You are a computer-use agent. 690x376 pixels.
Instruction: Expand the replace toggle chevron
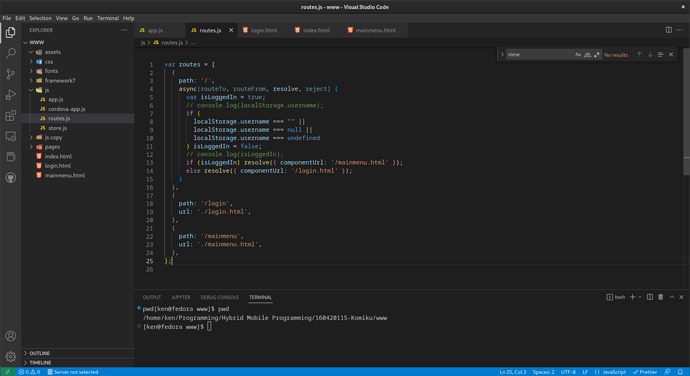[502, 55]
